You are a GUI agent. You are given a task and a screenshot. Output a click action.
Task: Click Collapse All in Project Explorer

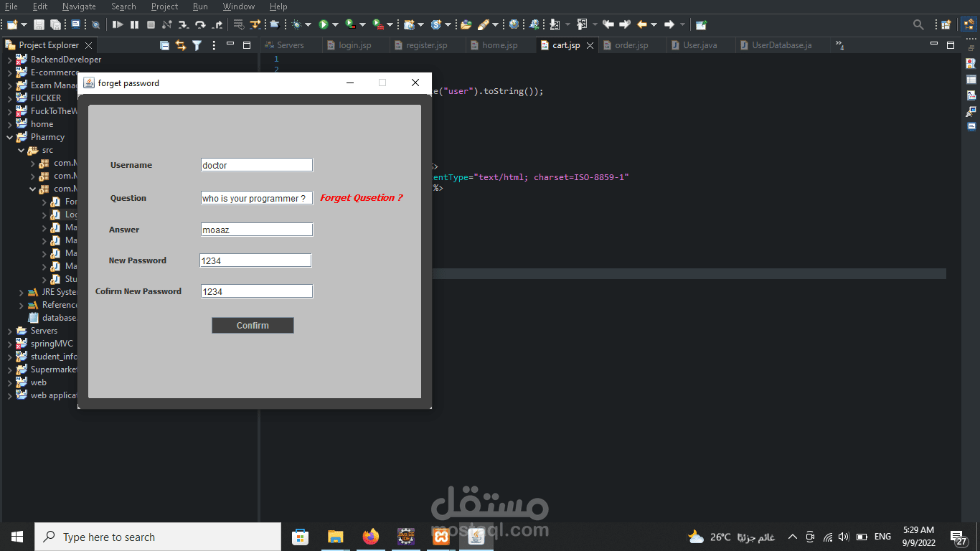point(164,45)
